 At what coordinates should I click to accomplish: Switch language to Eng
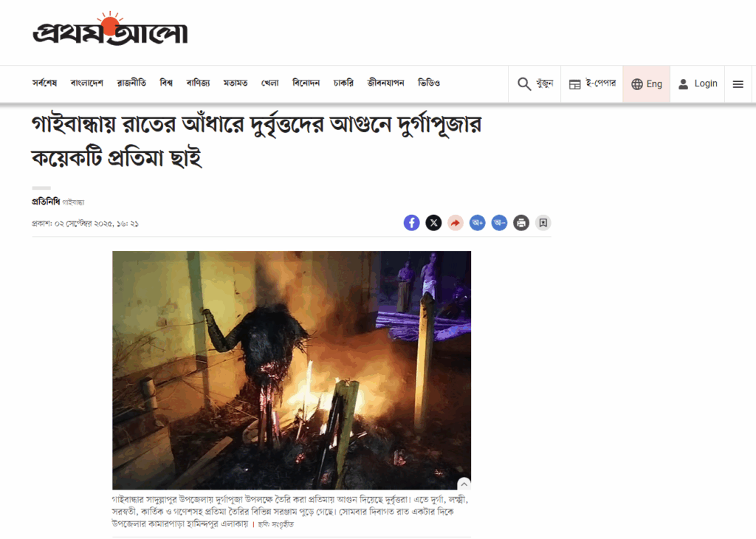(x=647, y=84)
